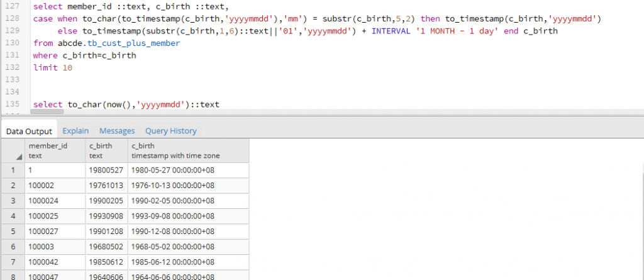Screen dimensions: 644x280
Task: Click cell with member_id 1000027
Action: pos(55,232)
